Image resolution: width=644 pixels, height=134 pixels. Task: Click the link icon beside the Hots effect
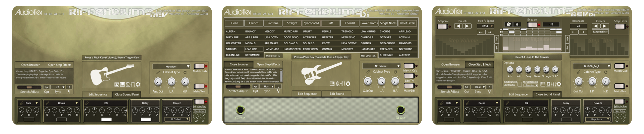coord(442,103)
